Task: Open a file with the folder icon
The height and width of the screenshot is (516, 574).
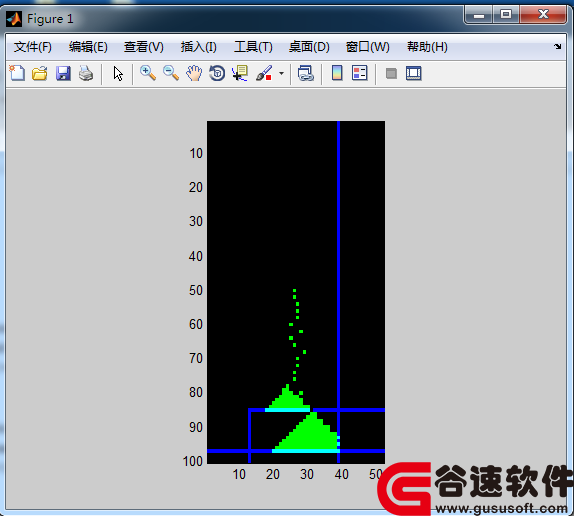Action: pyautogui.click(x=40, y=73)
